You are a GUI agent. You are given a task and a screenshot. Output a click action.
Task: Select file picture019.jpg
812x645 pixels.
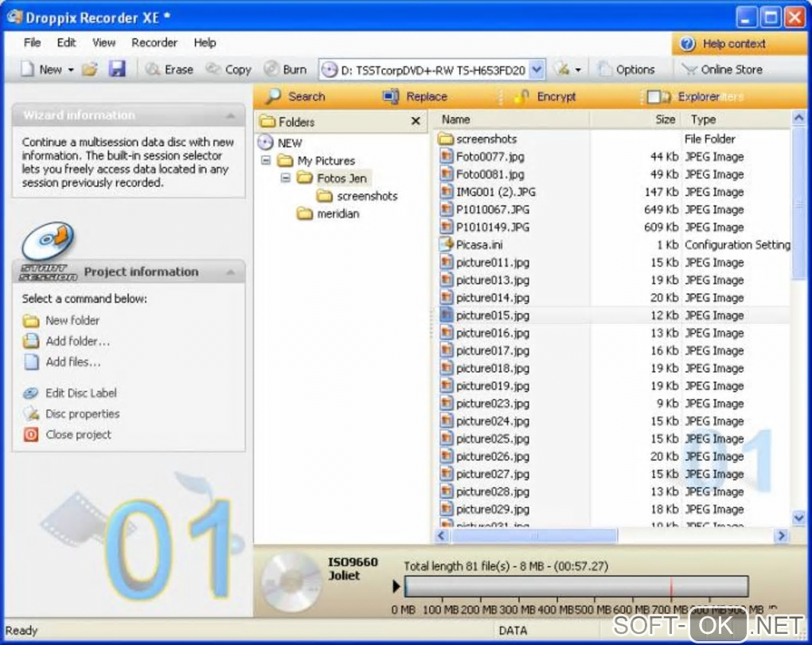click(485, 385)
